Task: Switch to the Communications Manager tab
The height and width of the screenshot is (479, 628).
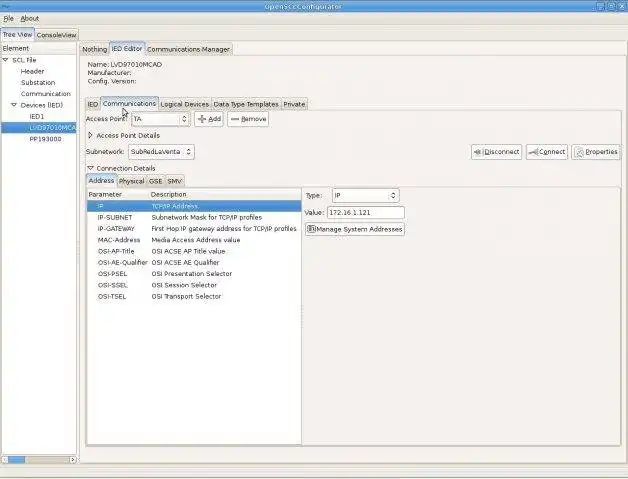Action: [188, 49]
